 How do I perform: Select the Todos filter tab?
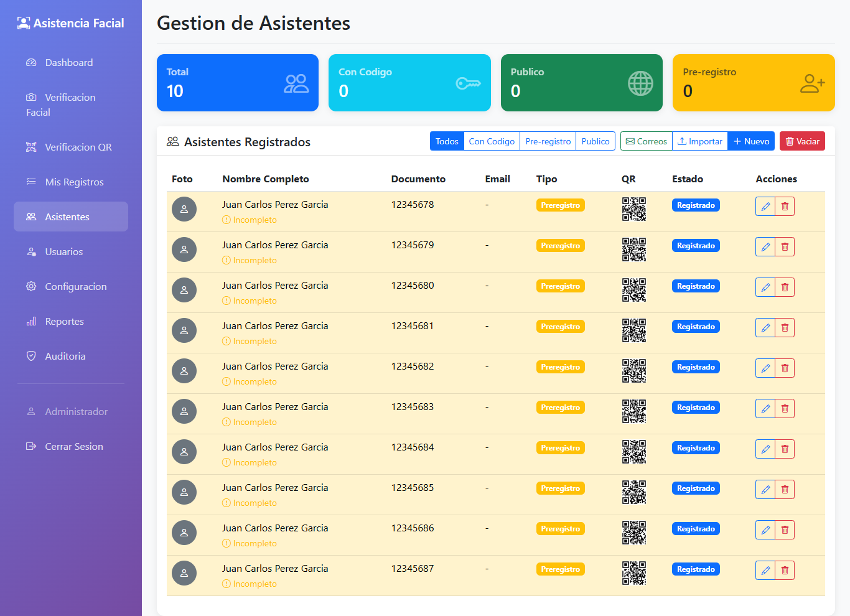(447, 141)
